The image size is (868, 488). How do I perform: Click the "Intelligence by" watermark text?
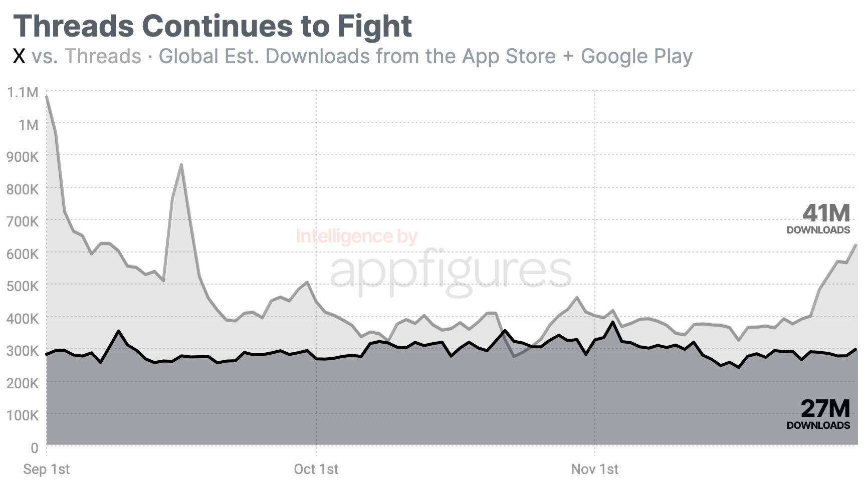356,236
